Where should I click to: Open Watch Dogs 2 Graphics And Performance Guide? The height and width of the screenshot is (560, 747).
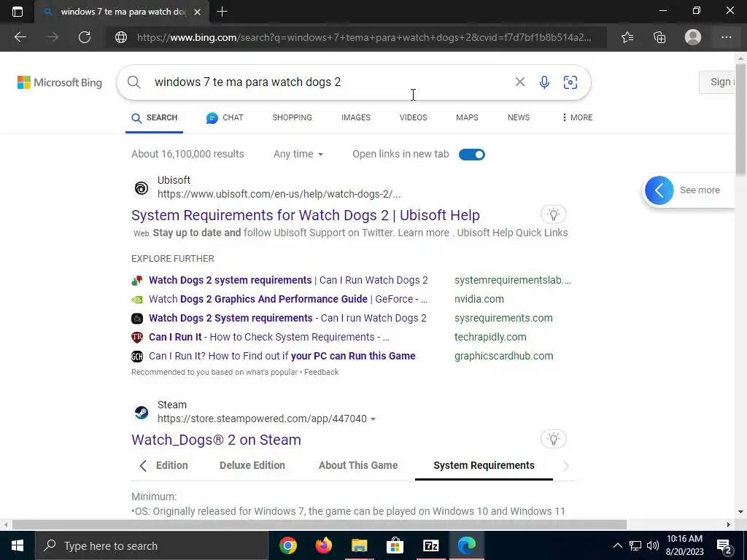point(288,299)
